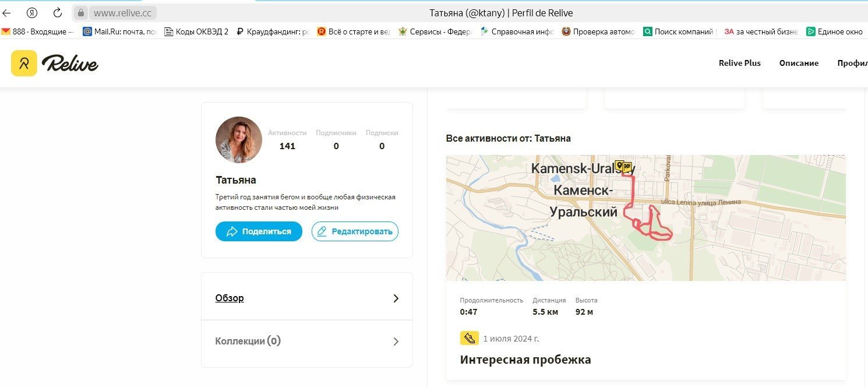This screenshot has height=387, width=868.
Task: Open the 888 Входящие mail bookmark
Action: [x=38, y=32]
